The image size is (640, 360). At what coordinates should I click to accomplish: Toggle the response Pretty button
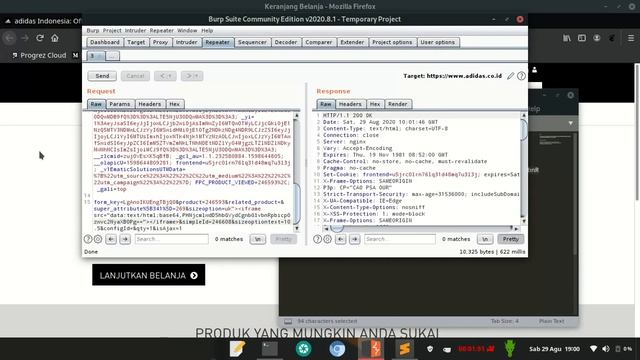511,239
